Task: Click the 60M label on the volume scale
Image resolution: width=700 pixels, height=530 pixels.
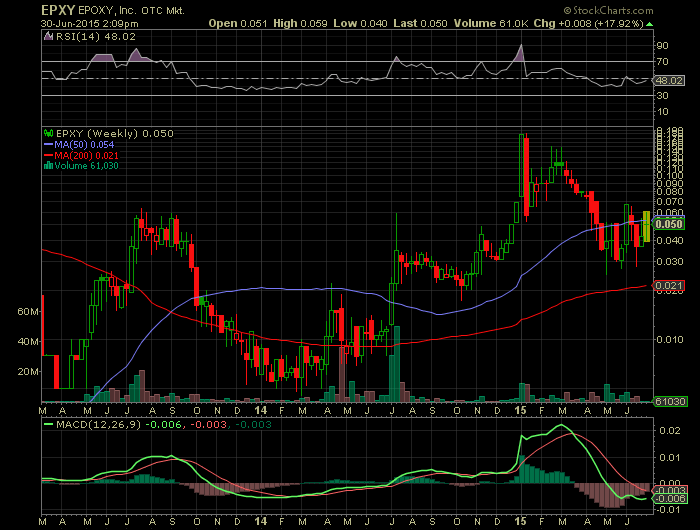Action: click(28, 311)
